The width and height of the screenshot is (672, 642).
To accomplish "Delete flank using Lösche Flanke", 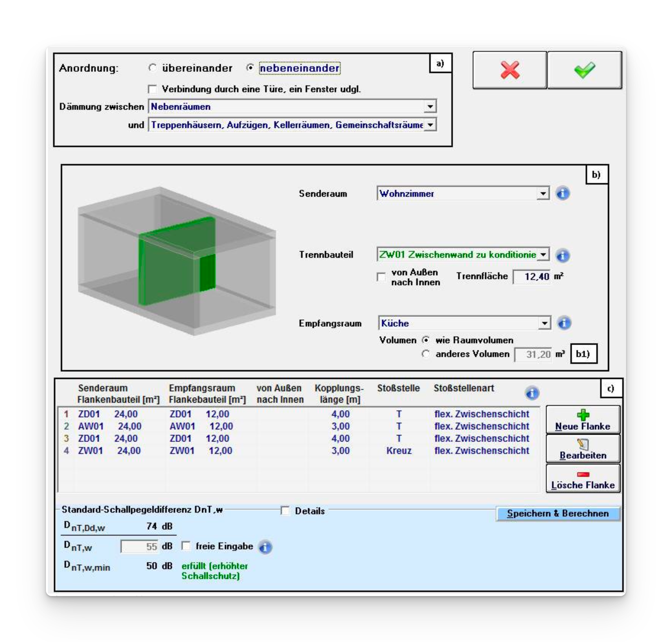I will coord(583,479).
